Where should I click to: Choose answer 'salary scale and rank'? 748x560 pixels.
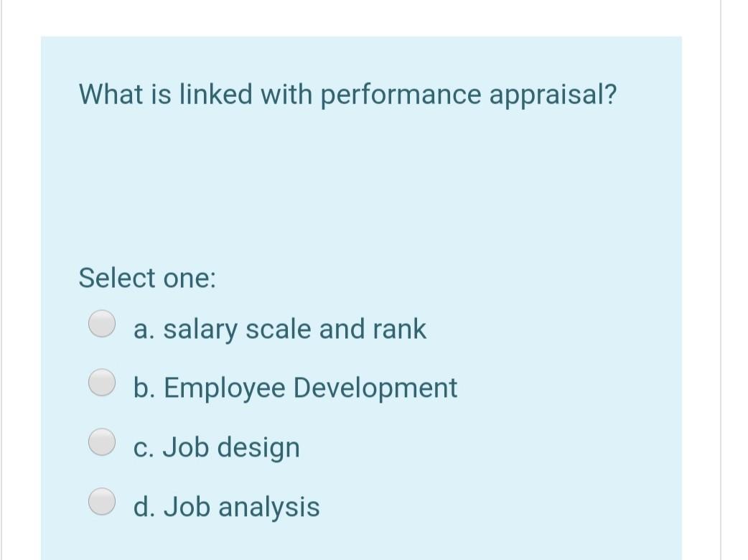tap(280, 329)
